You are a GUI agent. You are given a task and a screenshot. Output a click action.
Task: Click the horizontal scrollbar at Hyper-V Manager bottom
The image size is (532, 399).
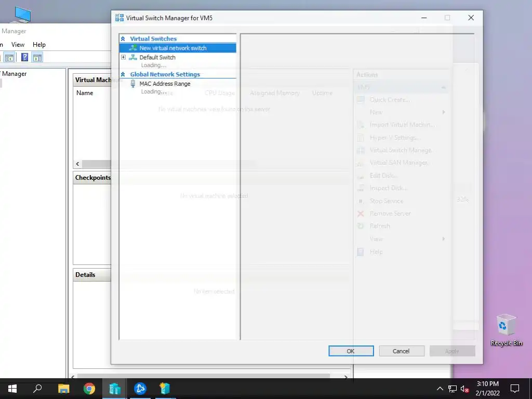(204, 376)
